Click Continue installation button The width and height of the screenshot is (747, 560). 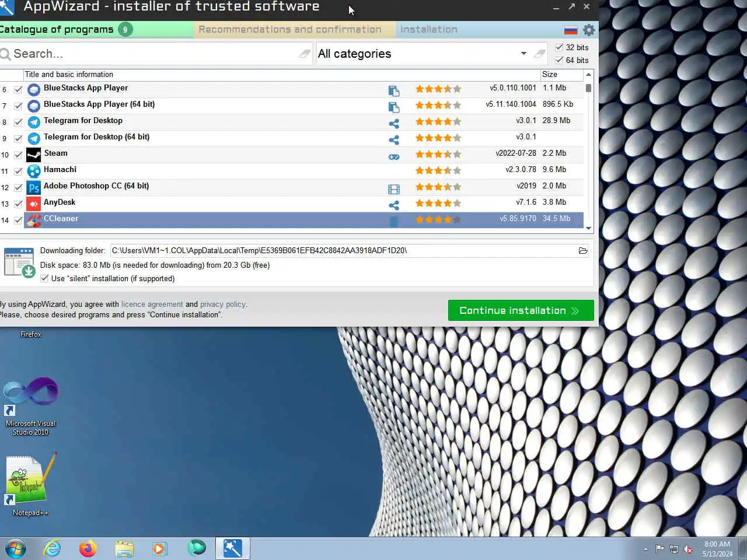521,310
